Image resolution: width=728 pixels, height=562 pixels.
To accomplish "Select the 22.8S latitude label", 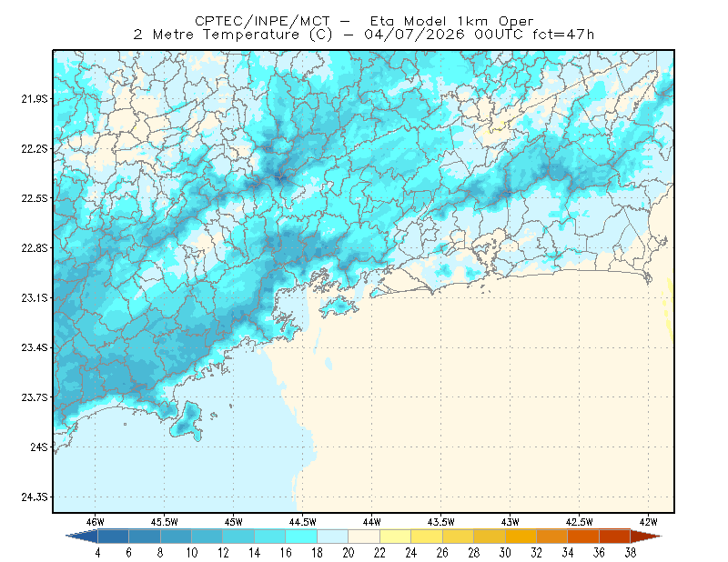I will coord(35,248).
